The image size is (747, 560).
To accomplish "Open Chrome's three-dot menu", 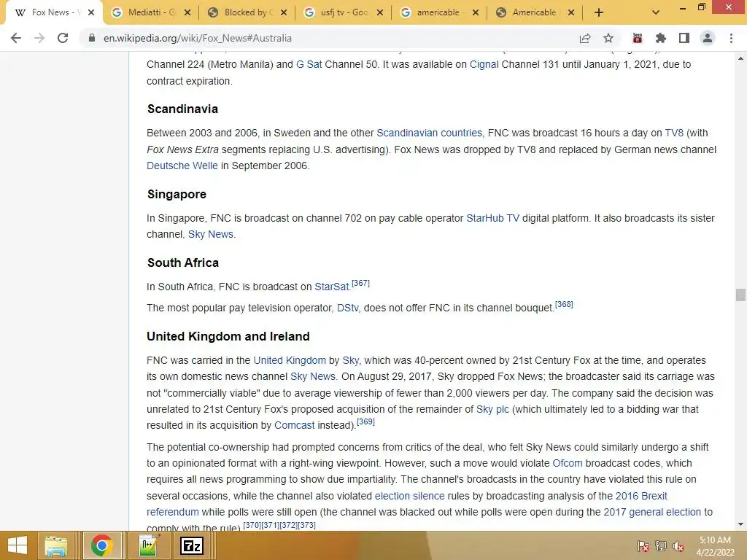I will (731, 38).
